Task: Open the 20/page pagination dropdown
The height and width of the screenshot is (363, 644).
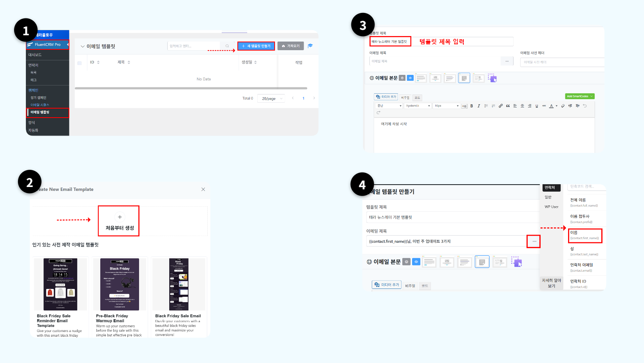Action: (x=271, y=98)
